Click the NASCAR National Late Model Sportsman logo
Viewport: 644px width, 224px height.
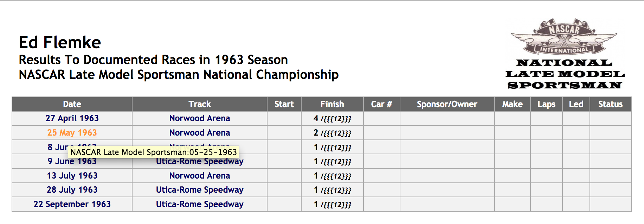pyautogui.click(x=565, y=54)
